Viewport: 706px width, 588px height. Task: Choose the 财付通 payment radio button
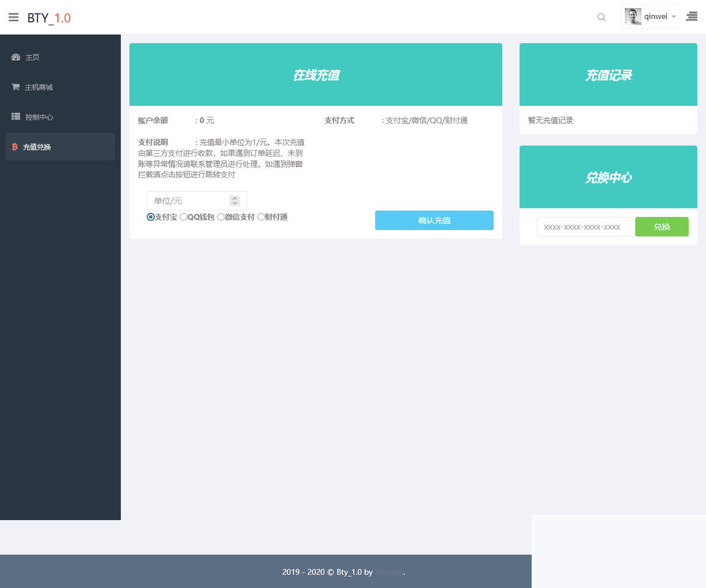pyautogui.click(x=261, y=217)
